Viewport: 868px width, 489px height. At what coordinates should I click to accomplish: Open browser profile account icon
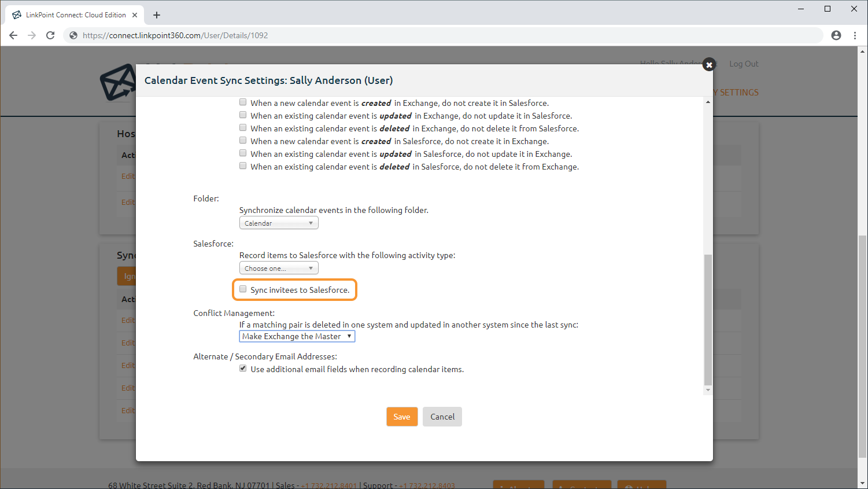[x=836, y=35]
